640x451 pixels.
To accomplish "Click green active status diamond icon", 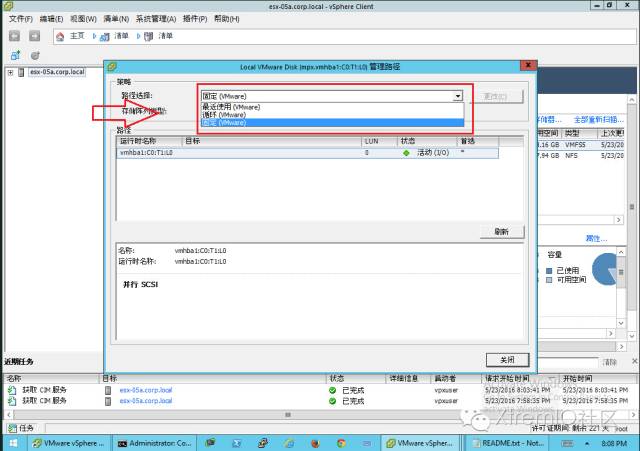I will (x=406, y=153).
